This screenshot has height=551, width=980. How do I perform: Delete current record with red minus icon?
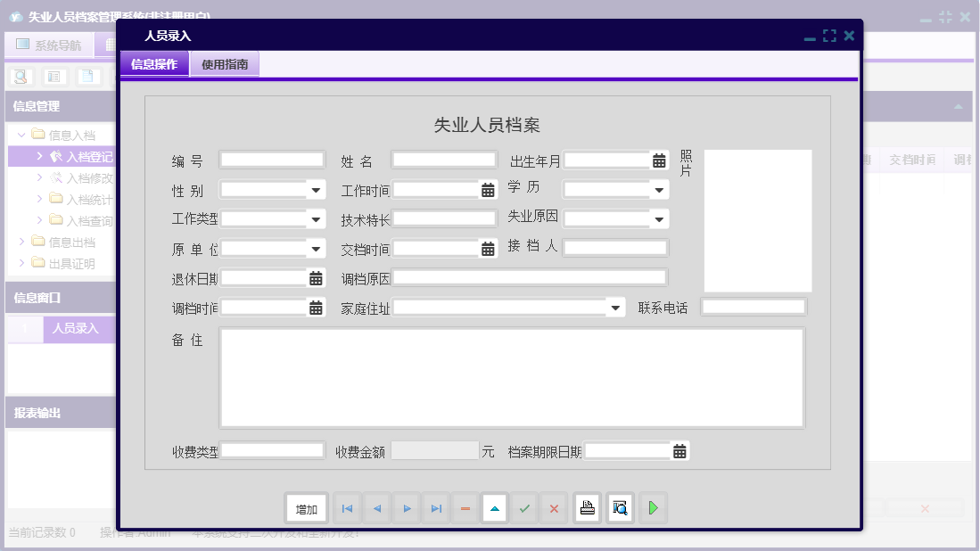pyautogui.click(x=465, y=508)
